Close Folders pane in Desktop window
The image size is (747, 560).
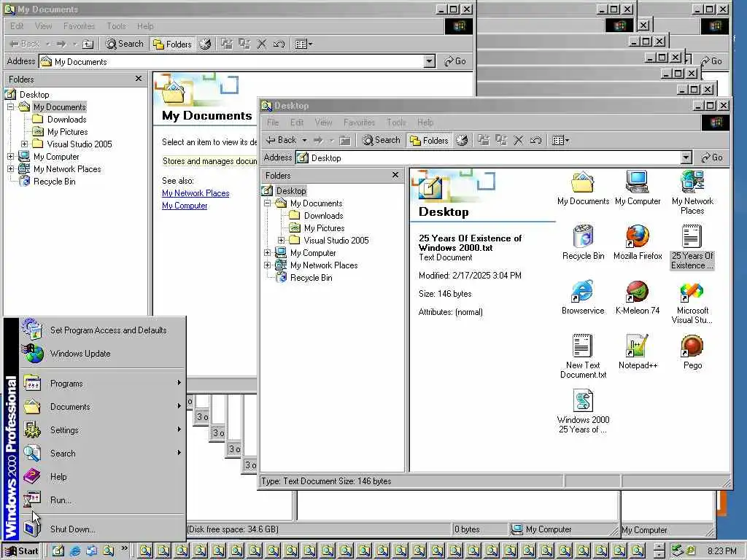[x=395, y=175]
